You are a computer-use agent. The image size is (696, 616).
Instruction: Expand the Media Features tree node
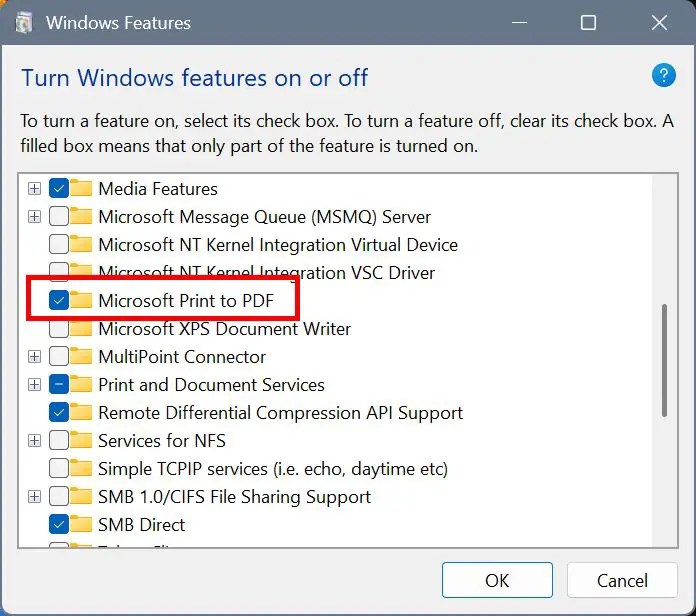(34, 189)
